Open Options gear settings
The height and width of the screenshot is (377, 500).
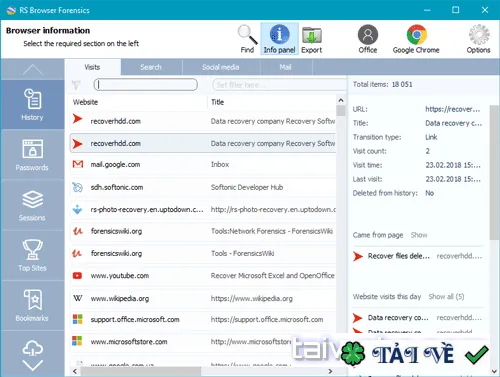tap(478, 39)
